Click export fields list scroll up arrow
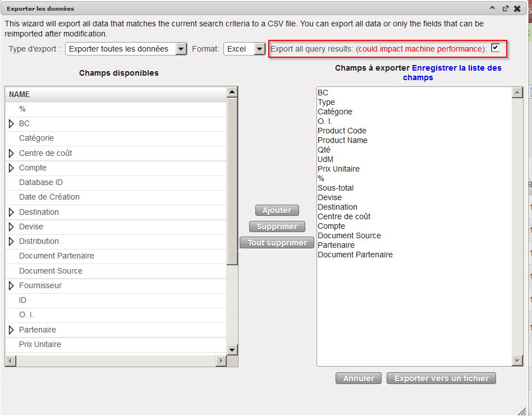 [x=517, y=92]
